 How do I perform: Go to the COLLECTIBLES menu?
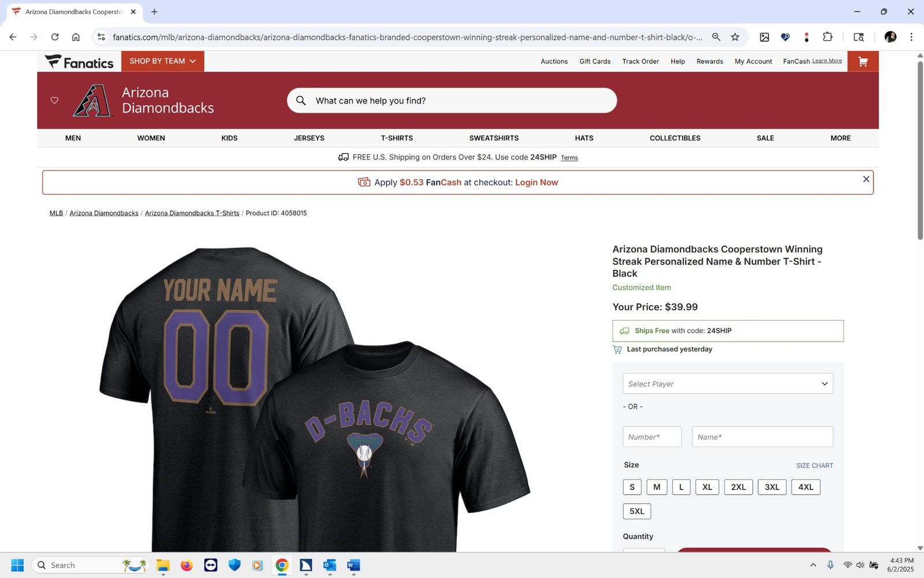675,138
